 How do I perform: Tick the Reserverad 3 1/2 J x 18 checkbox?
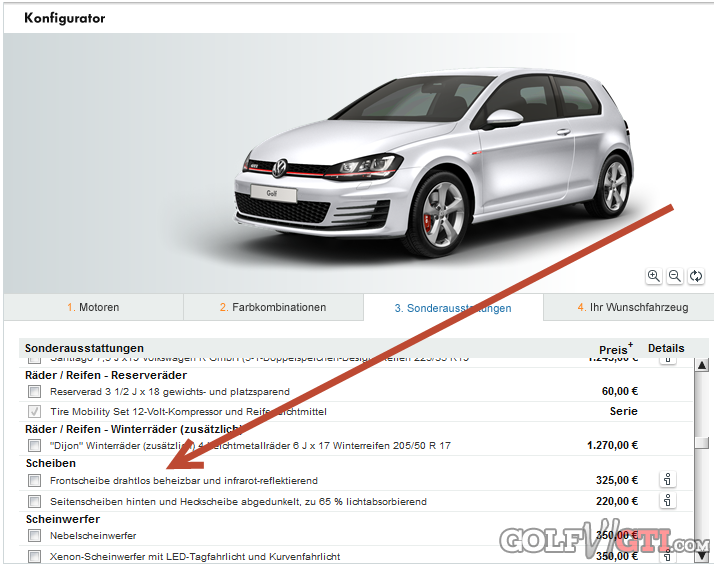click(x=34, y=391)
